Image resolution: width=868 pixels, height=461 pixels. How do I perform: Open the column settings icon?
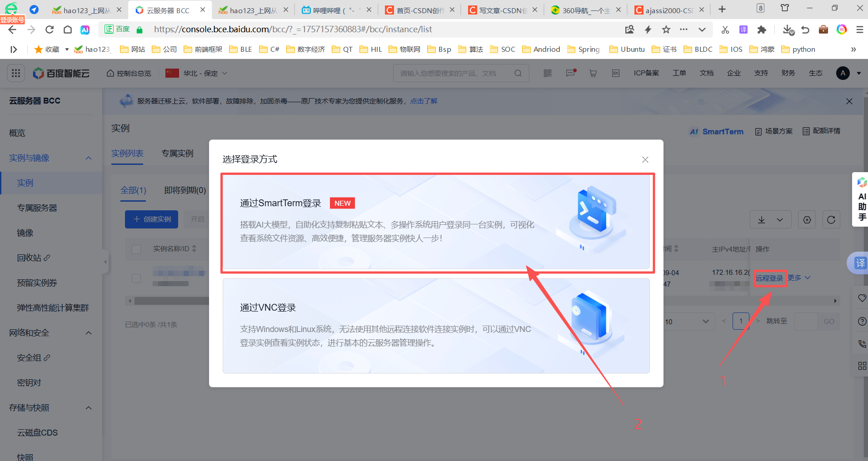807,220
